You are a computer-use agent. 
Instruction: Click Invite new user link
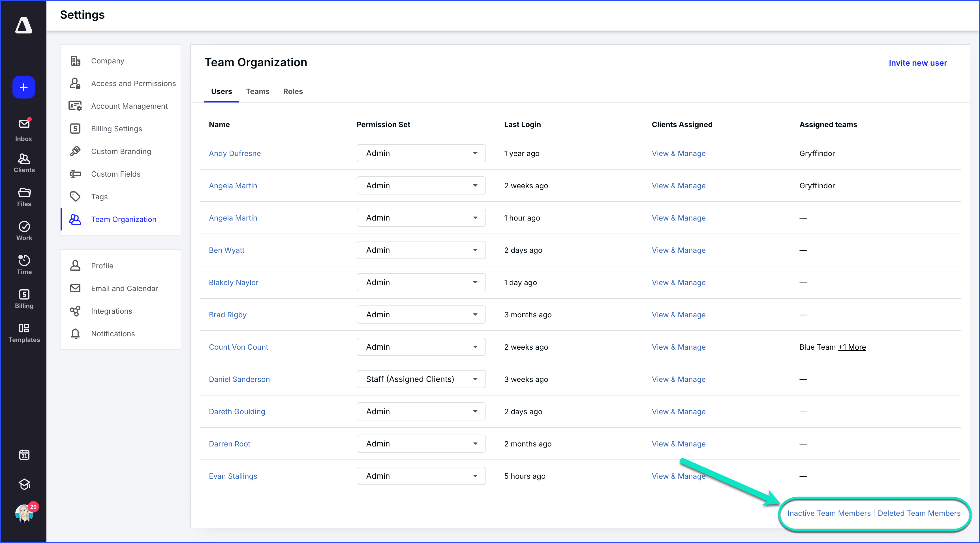[917, 63]
